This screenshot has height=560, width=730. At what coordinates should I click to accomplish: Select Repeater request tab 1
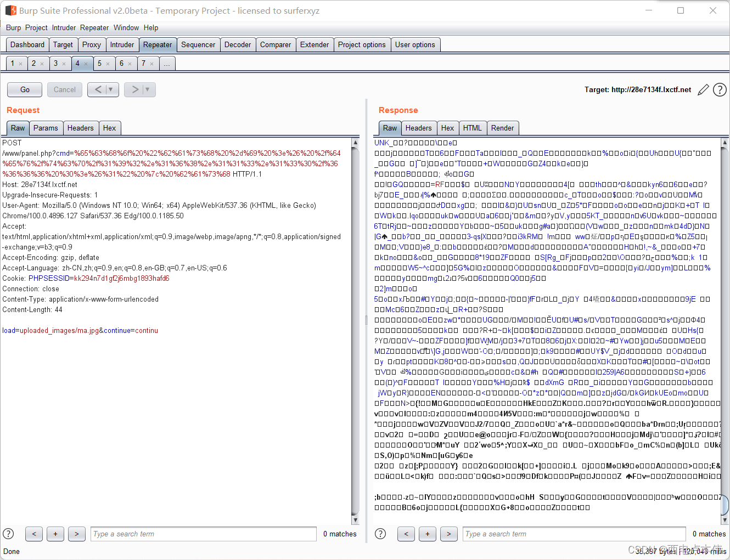point(13,64)
